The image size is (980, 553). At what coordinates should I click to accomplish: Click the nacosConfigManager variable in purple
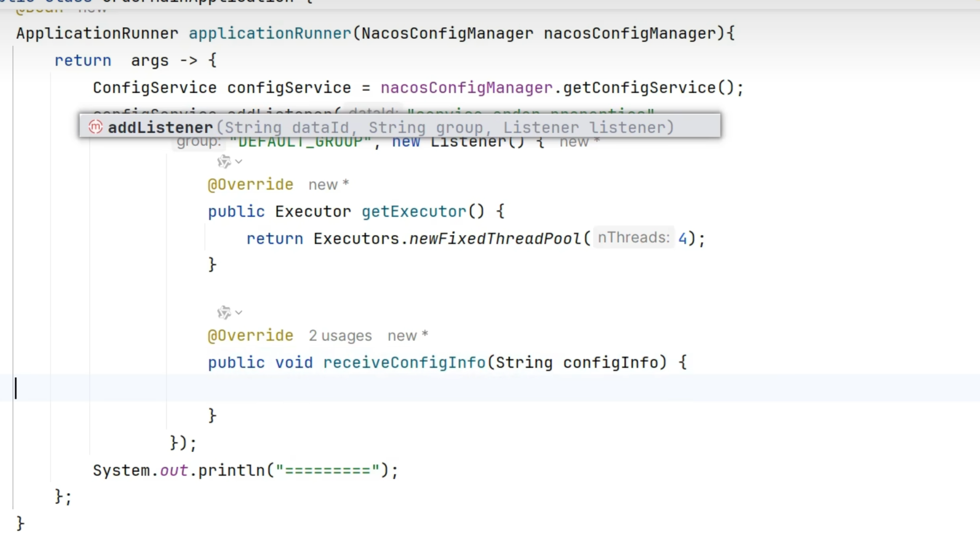point(467,88)
